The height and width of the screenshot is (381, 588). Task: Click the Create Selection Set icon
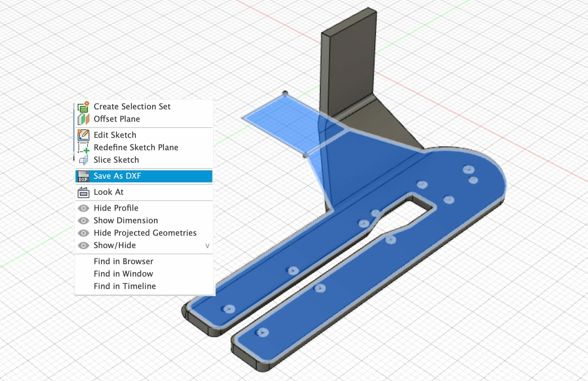coord(83,106)
